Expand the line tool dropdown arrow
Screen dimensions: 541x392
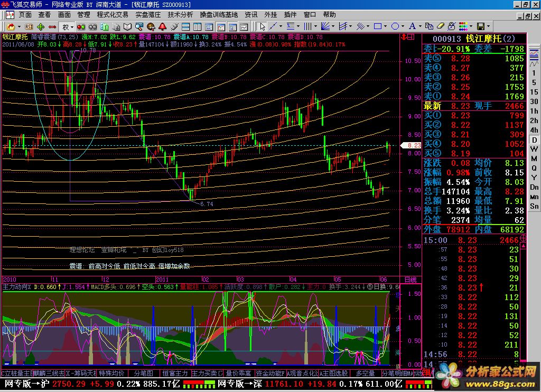(281, 26)
